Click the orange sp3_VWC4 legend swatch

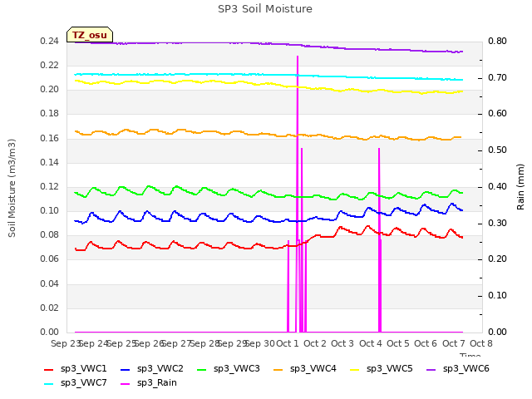(x=278, y=370)
